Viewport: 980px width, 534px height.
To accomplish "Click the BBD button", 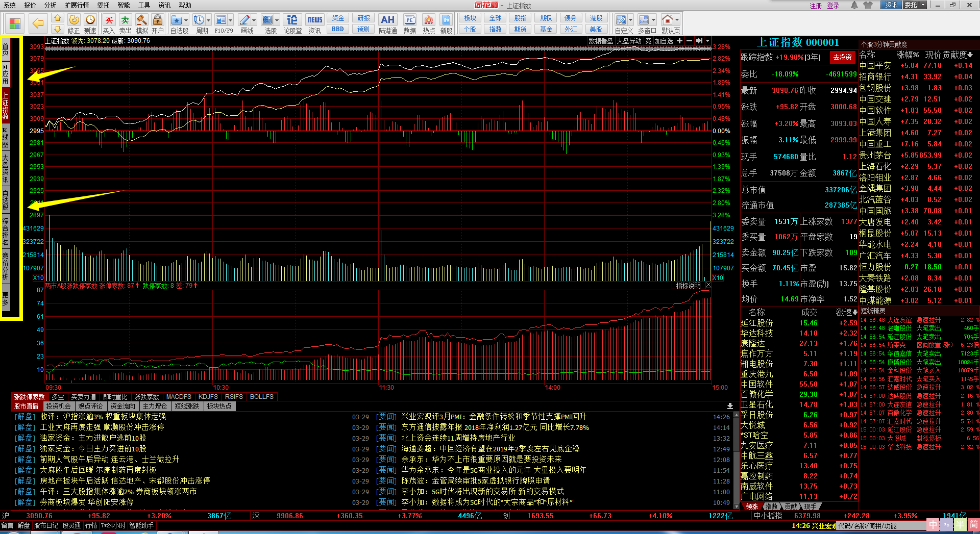I will tap(337, 29).
